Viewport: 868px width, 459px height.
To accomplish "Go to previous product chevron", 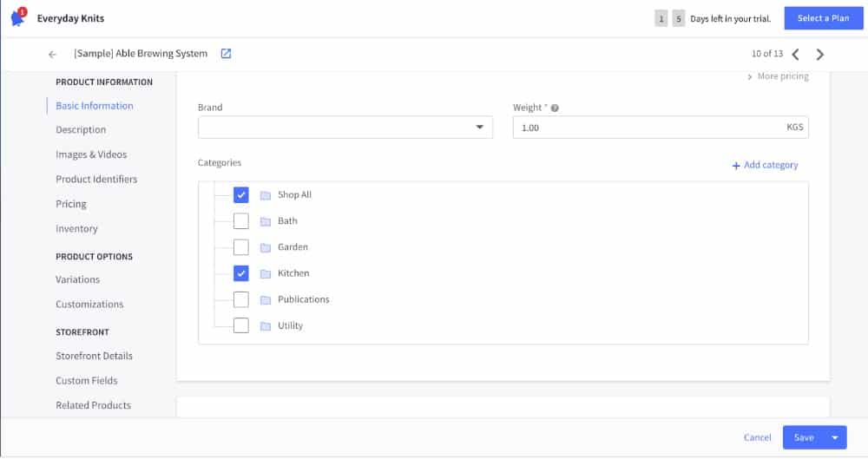I will tap(796, 54).
